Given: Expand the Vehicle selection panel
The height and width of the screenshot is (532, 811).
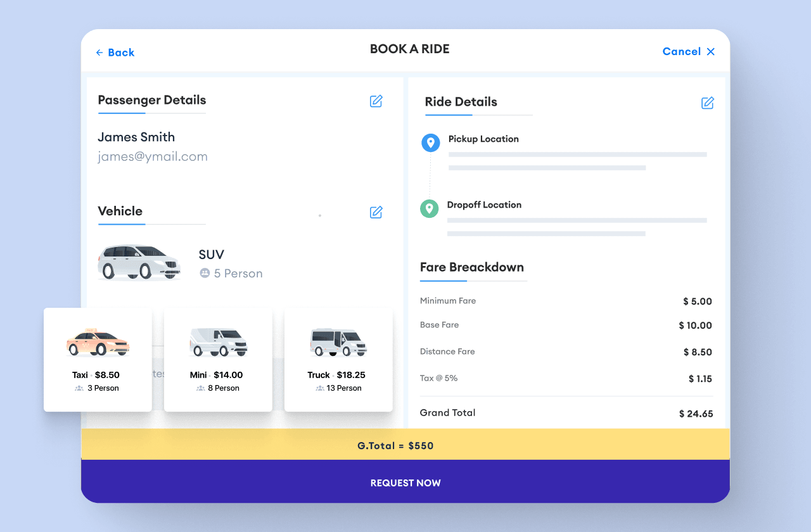Looking at the screenshot, I should pos(121,212).
